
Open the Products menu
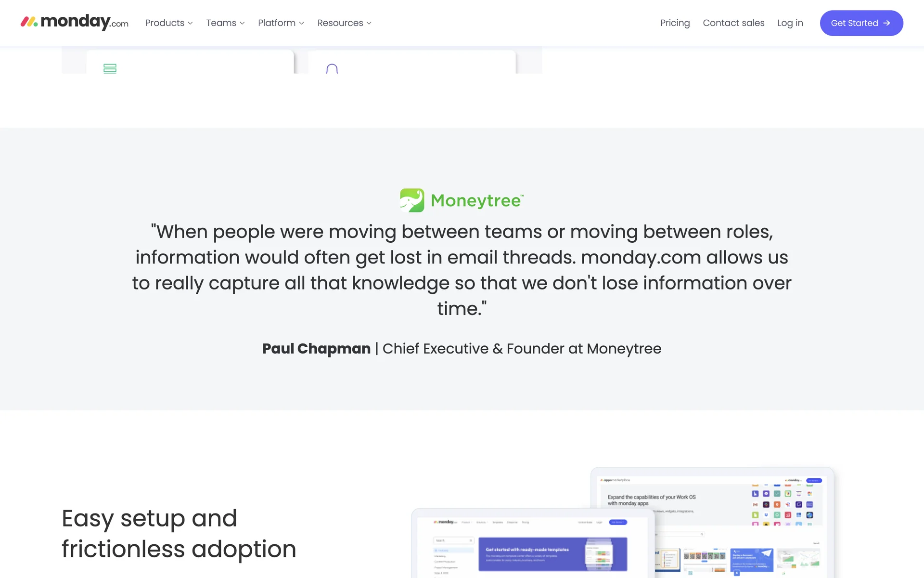pyautogui.click(x=165, y=23)
